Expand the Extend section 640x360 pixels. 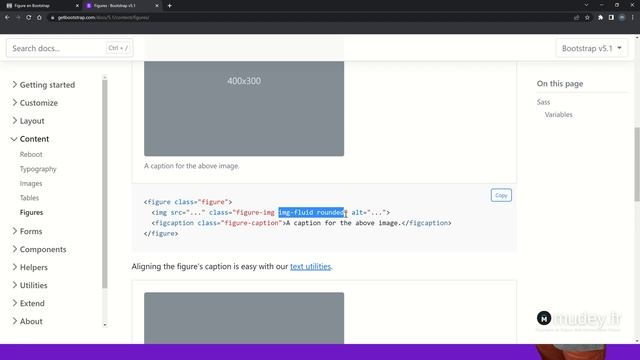point(28,303)
